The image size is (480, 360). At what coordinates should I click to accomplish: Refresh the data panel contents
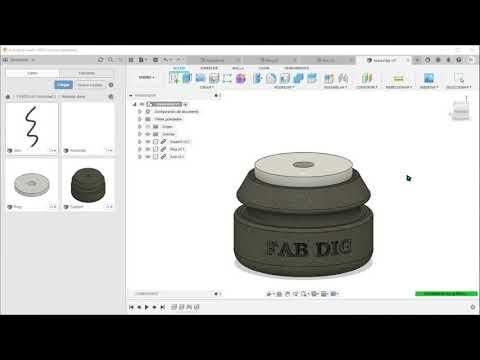point(100,60)
